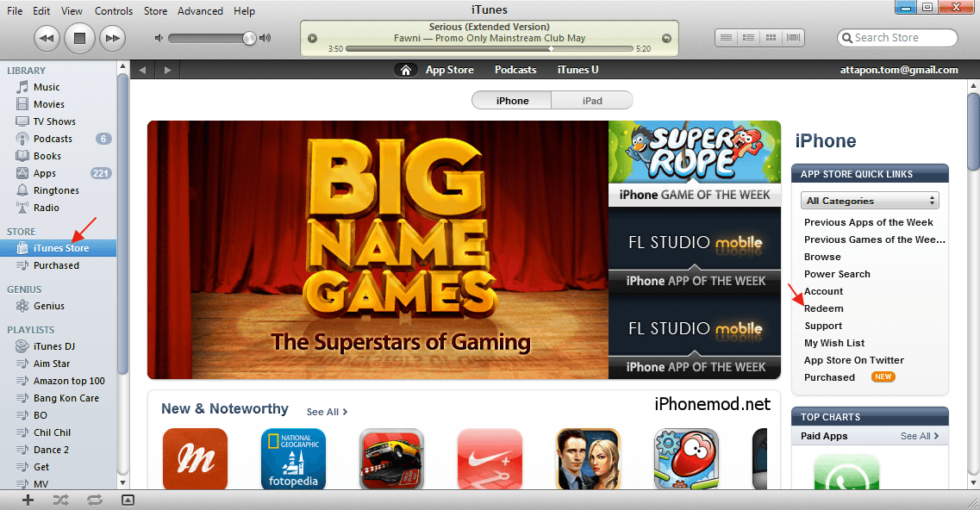Switch to song list view
Viewport: 980px width, 510px height.
(726, 38)
